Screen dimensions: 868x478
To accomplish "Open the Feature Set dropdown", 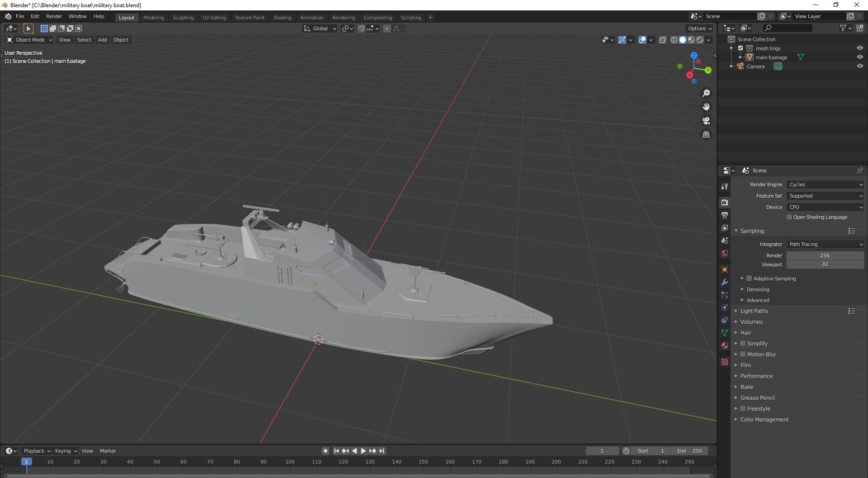I will [826, 196].
